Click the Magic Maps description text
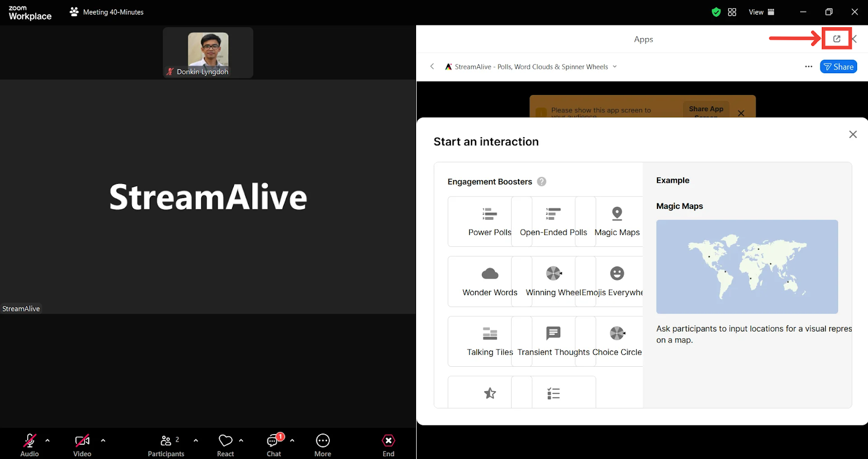 click(x=754, y=334)
